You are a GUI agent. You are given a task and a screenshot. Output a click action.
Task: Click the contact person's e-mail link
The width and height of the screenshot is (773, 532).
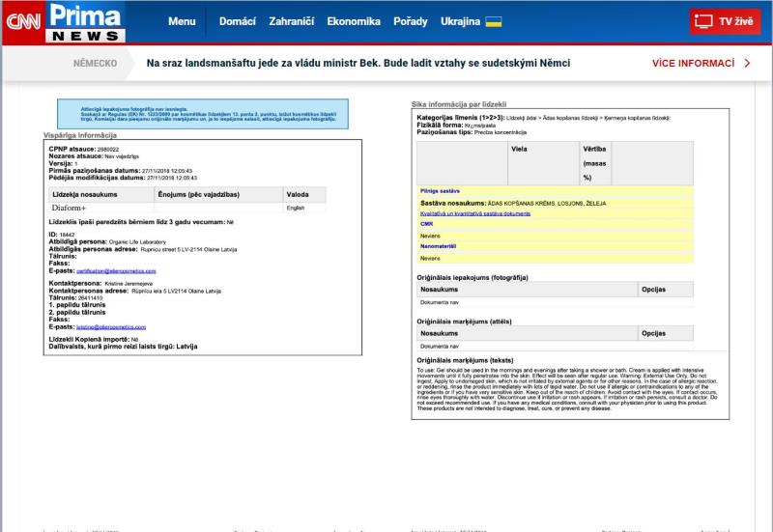point(111,327)
